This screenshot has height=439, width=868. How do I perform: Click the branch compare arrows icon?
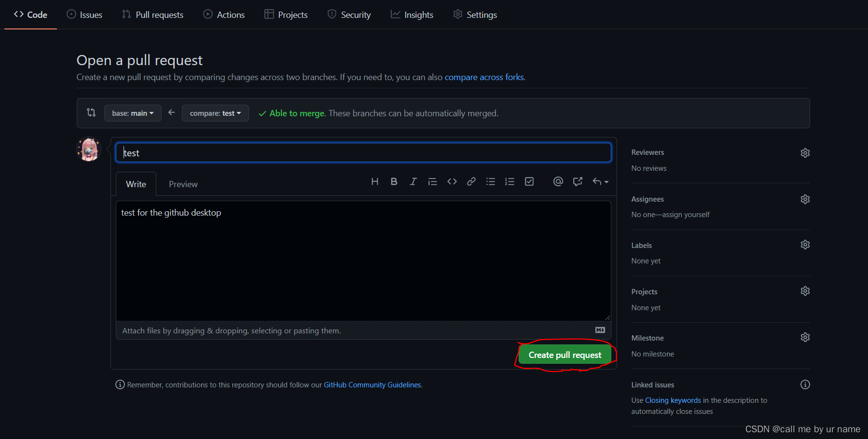coord(91,112)
